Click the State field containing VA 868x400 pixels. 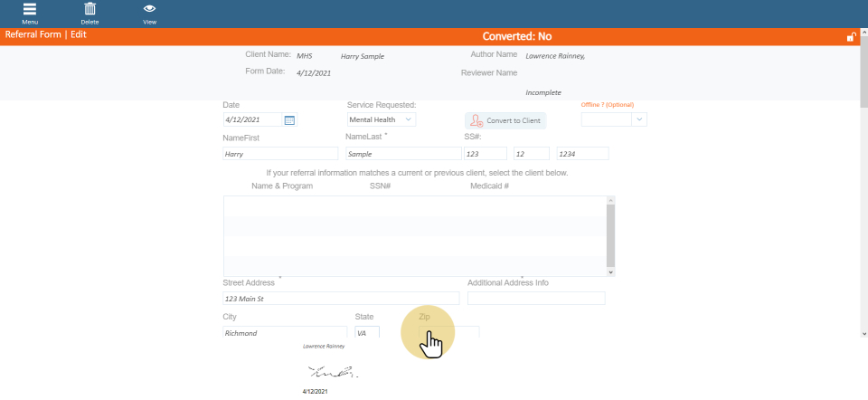point(367,332)
